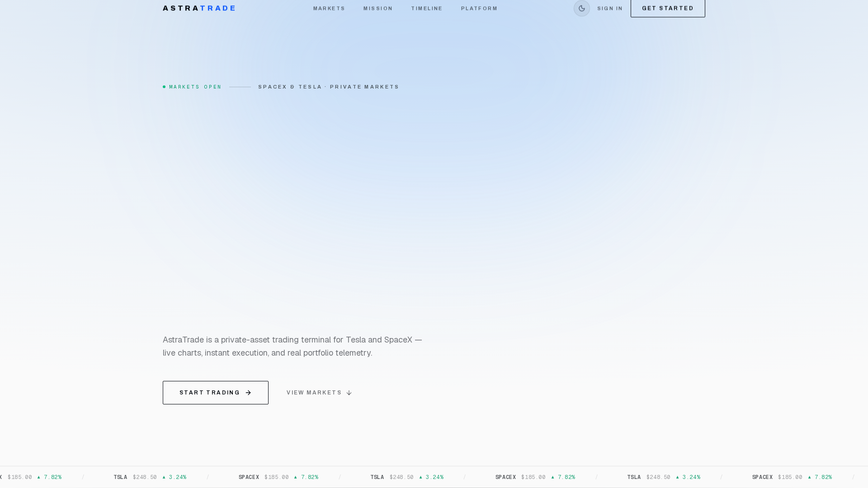This screenshot has width=868, height=488.
Task: Click the 'SpaceX & Tesla · Private Markets' text
Action: tap(329, 87)
